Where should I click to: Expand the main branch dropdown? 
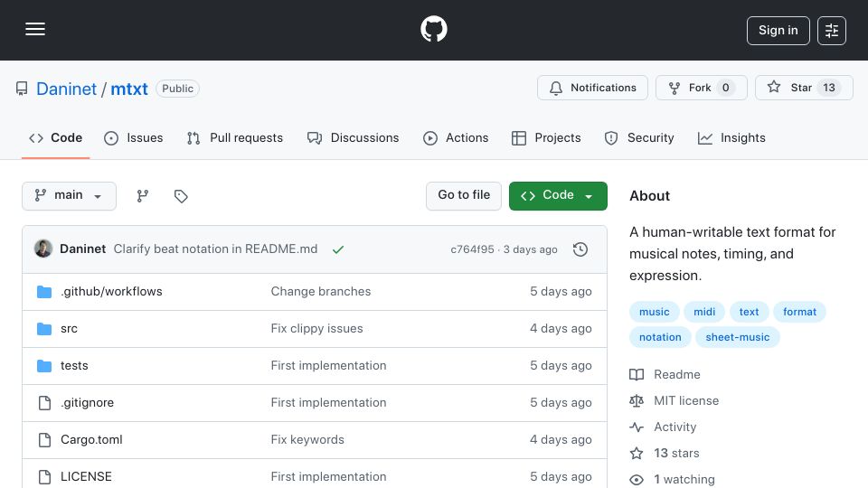70,196
